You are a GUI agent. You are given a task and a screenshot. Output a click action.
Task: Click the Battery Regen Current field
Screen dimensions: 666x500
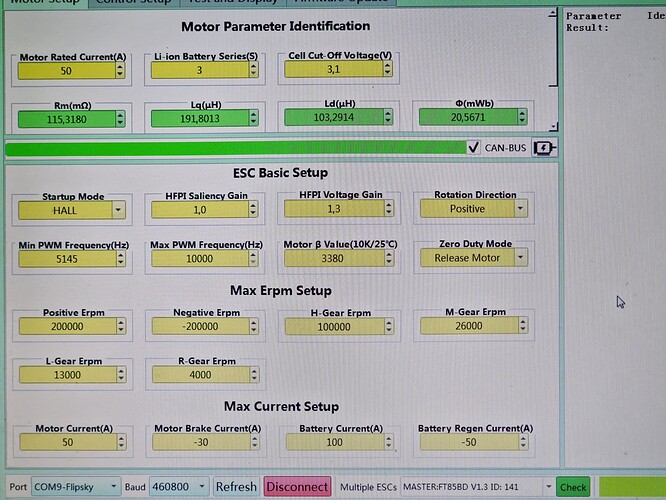click(469, 442)
